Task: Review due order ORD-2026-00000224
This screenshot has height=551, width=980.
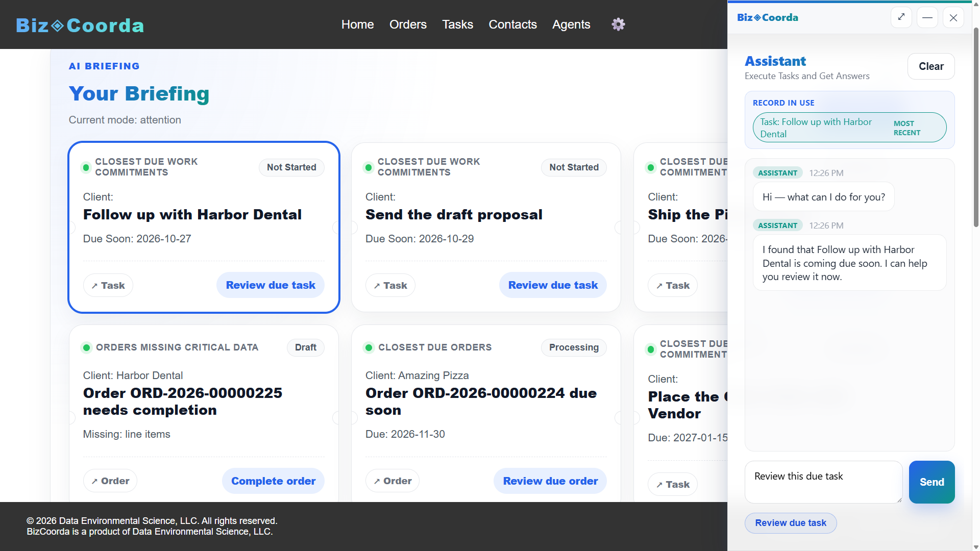Action: pos(550,481)
